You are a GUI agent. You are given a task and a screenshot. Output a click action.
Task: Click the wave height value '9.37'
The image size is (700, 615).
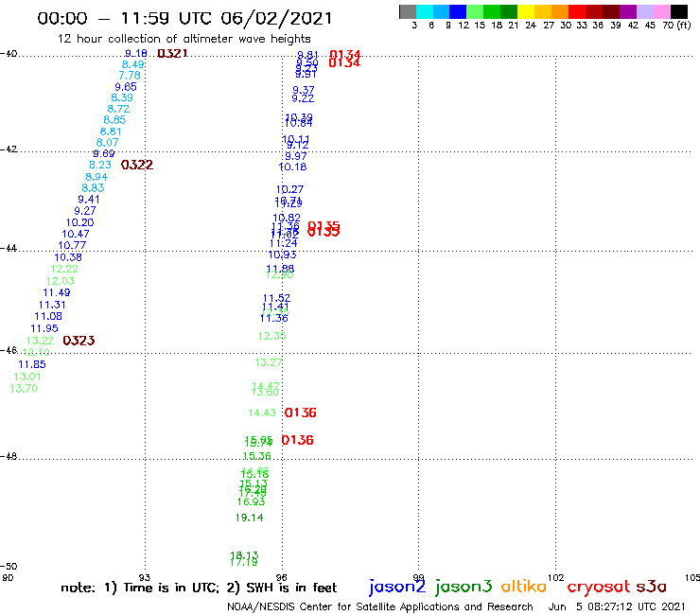coord(304,90)
